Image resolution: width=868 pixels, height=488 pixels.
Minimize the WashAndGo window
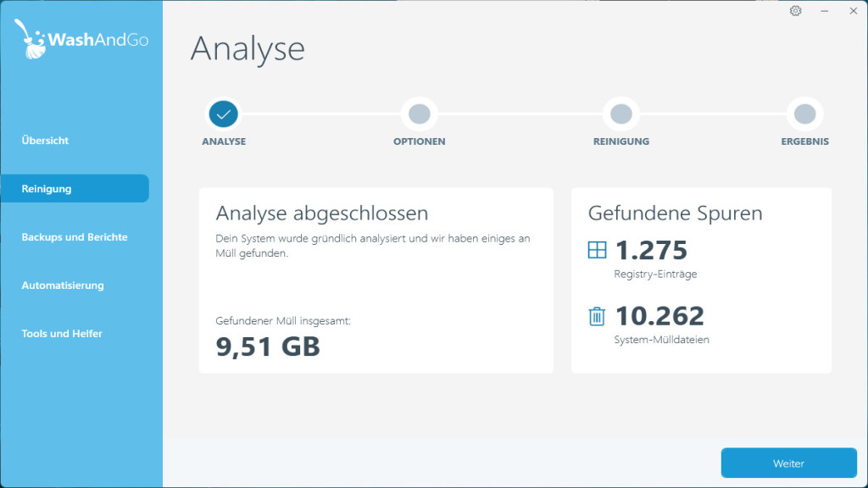tap(824, 11)
